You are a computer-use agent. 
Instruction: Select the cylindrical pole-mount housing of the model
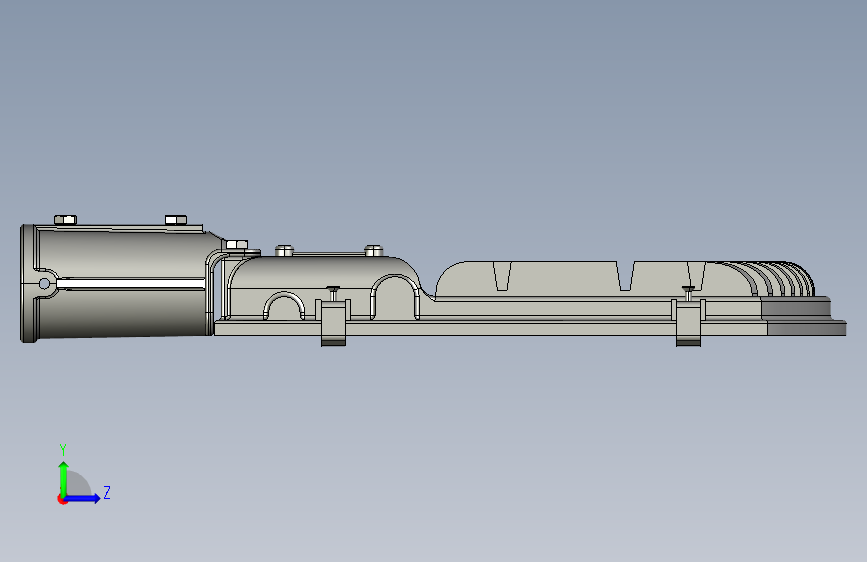[119, 283]
